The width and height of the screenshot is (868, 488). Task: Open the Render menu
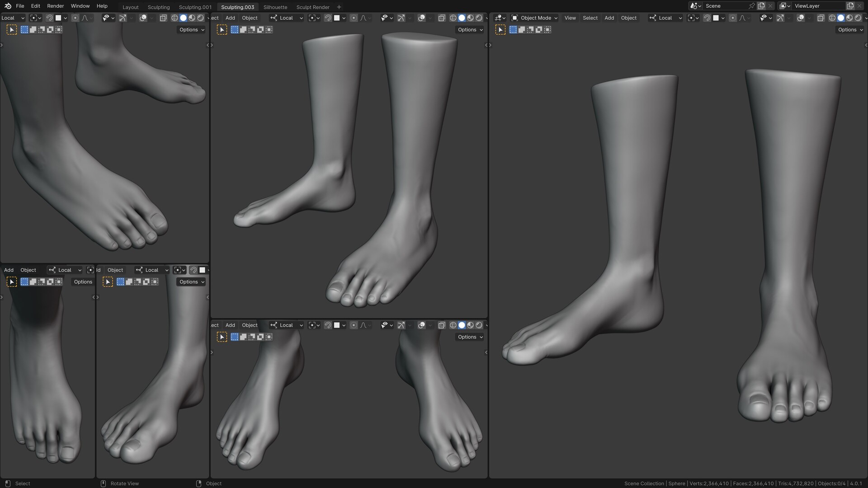55,6
